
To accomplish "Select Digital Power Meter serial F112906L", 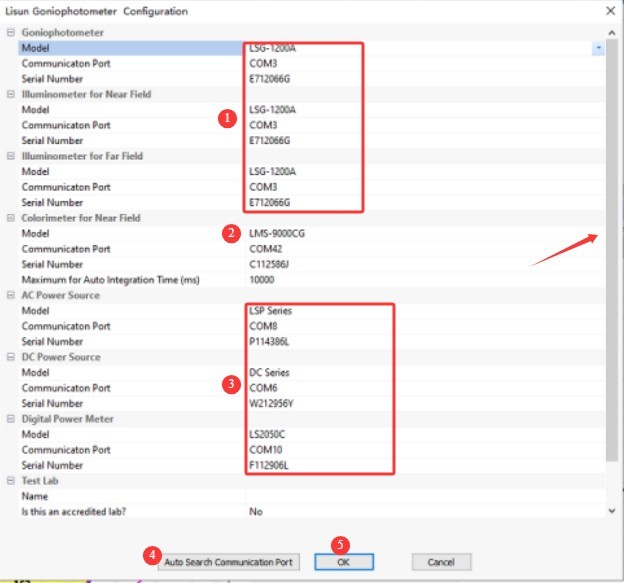I will point(269,466).
